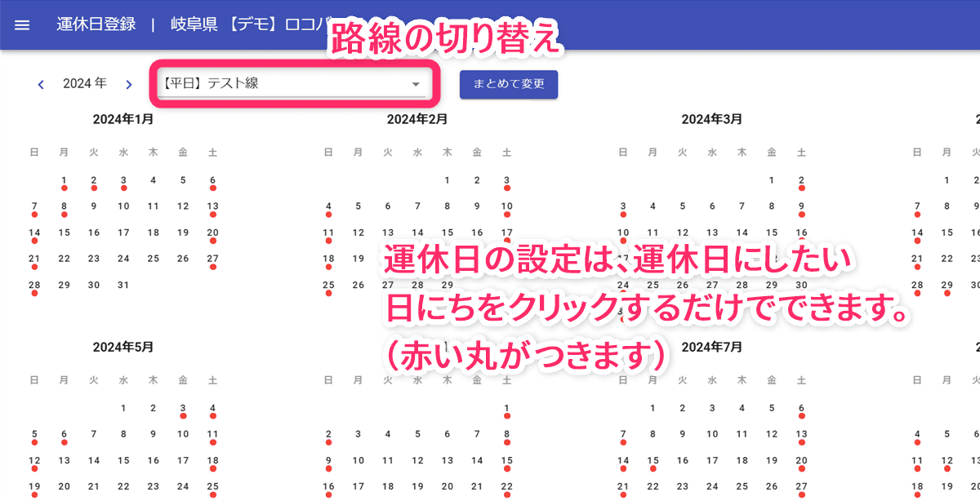
Task: Go to next year with right chevron
Action: (x=128, y=83)
